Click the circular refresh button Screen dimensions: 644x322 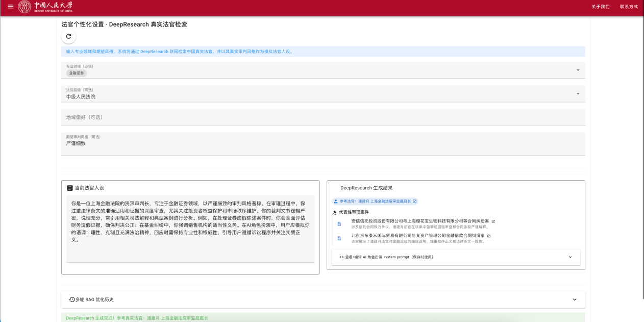[68, 36]
